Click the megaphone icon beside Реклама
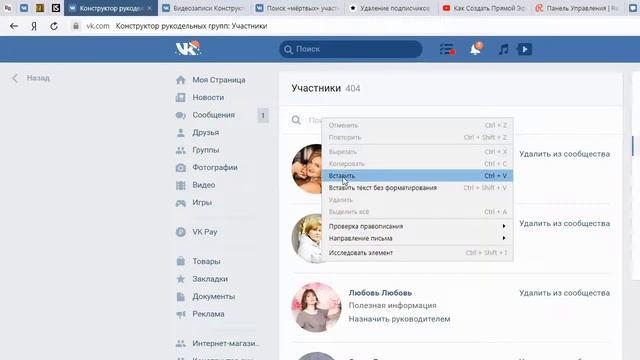 [x=181, y=314]
